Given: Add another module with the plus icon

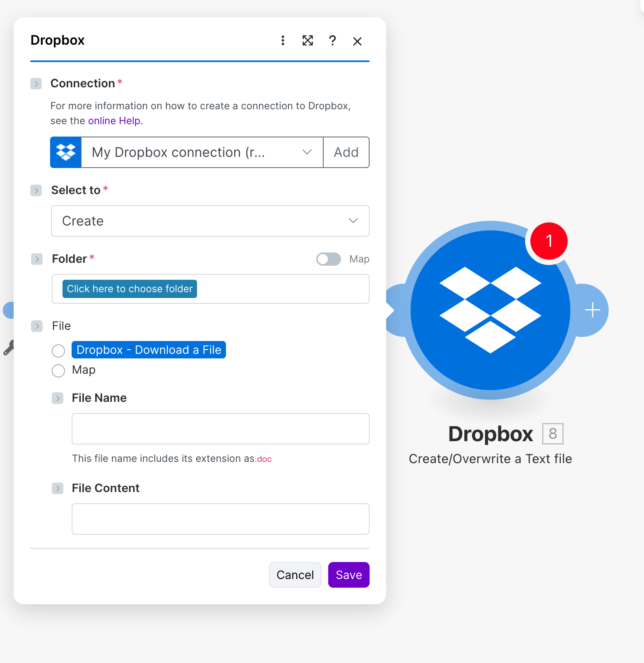Looking at the screenshot, I should [592, 310].
